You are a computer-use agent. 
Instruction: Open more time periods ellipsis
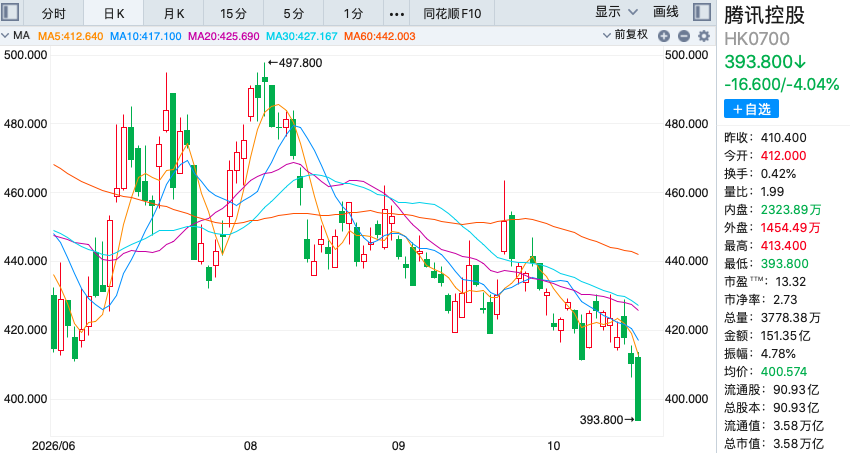pos(396,13)
